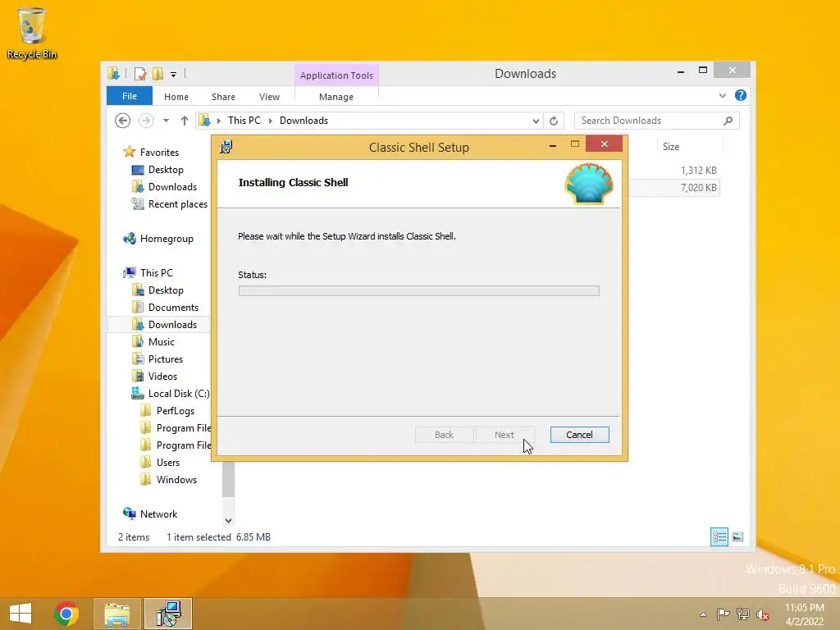This screenshot has width=840, height=630.
Task: Open the Users folder
Action: click(167, 463)
